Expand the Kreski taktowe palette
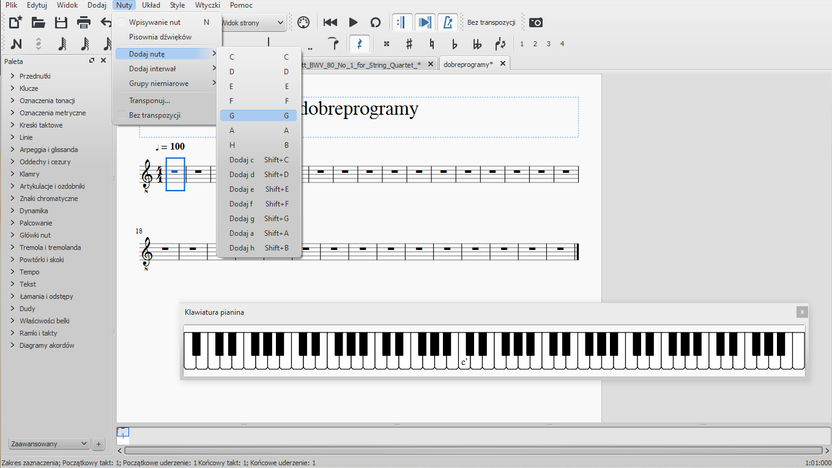 12,125
